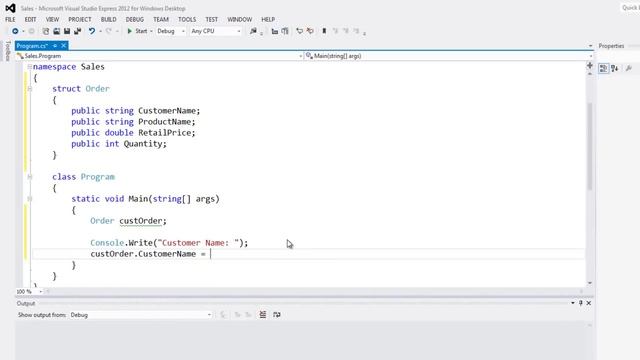Image resolution: width=640 pixels, height=360 pixels.
Task: Click the Save All toolbar icon
Action: 78,31
